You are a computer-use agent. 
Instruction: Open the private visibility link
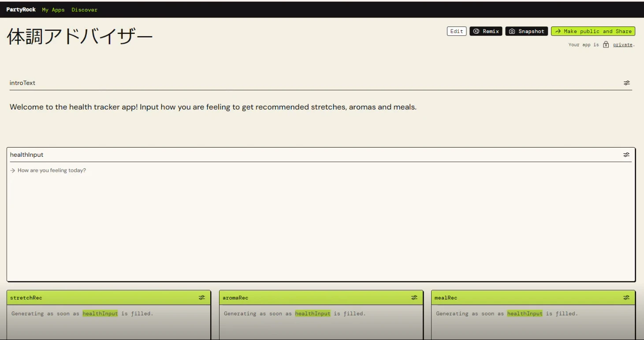(622, 44)
